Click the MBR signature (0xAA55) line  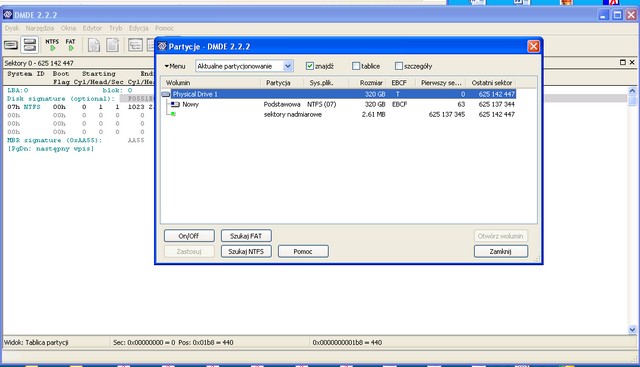click(x=55, y=140)
